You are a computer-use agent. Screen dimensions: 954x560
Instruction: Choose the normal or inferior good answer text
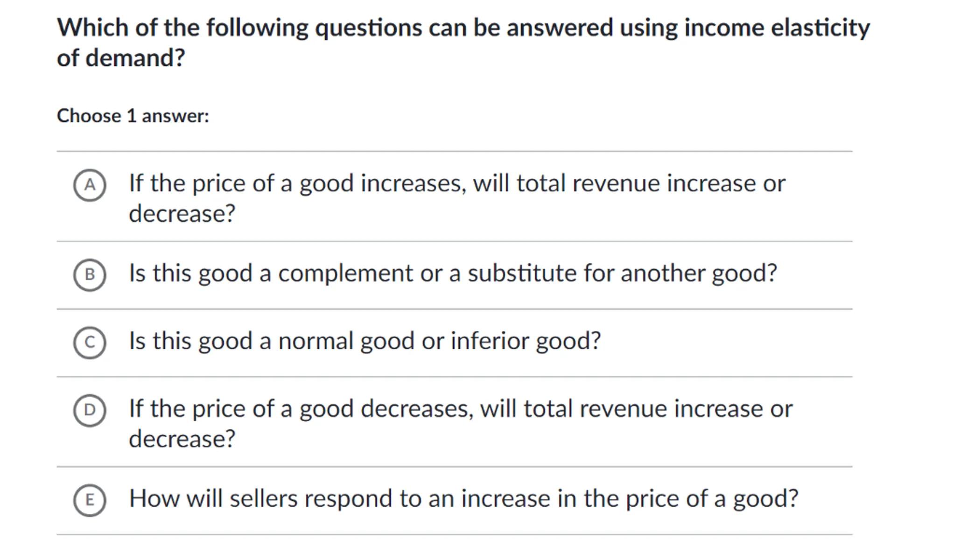click(x=365, y=341)
